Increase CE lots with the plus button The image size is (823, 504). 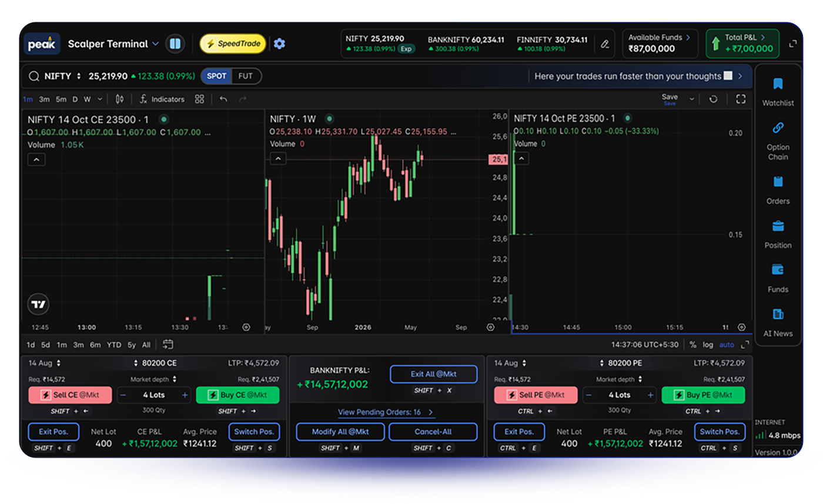[x=185, y=395]
